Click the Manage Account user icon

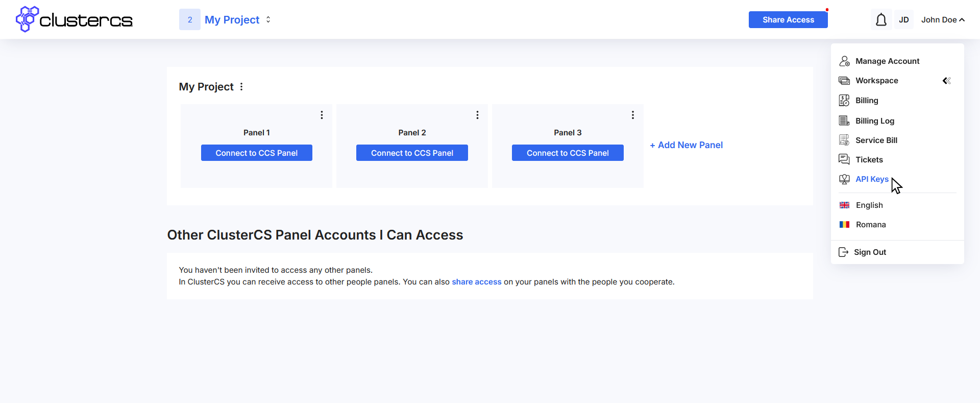pyautogui.click(x=844, y=61)
